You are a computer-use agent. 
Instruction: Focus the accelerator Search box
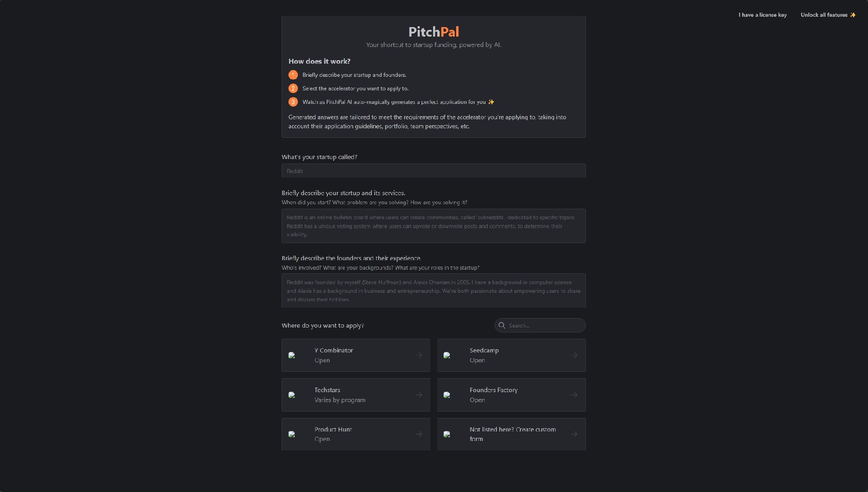[x=545, y=326]
